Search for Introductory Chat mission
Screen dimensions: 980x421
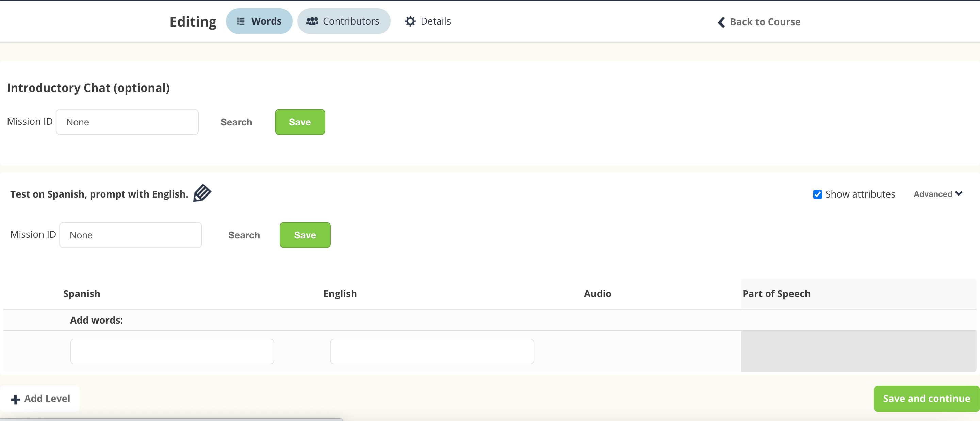(236, 122)
